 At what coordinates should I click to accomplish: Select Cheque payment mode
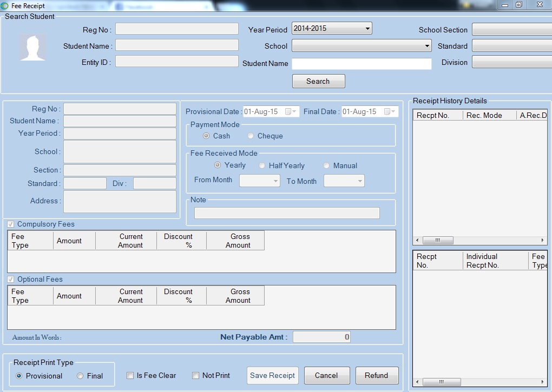tap(251, 136)
